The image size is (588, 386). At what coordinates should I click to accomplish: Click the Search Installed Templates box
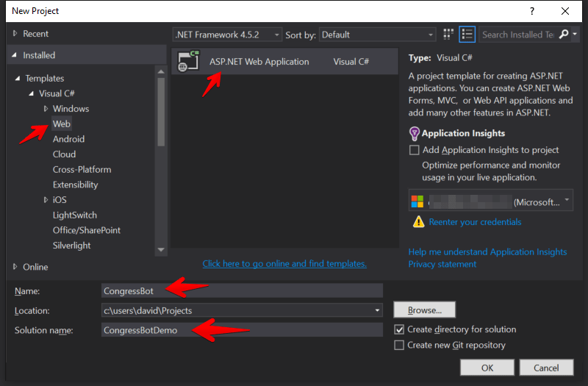[x=518, y=35]
